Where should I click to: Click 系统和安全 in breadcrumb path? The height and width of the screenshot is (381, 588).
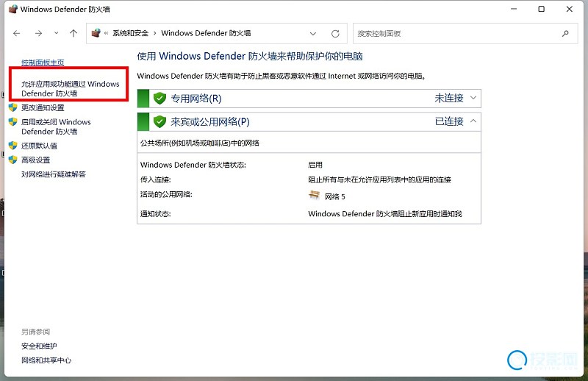[x=130, y=33]
